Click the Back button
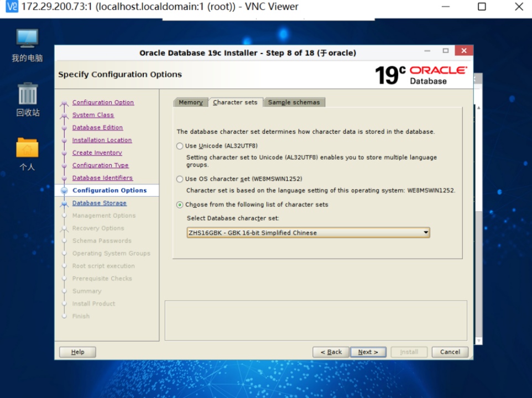The image size is (532, 398). tap(330, 352)
